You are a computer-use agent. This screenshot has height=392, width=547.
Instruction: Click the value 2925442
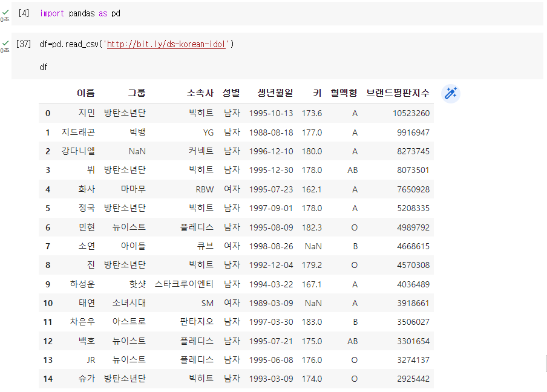pos(413,379)
